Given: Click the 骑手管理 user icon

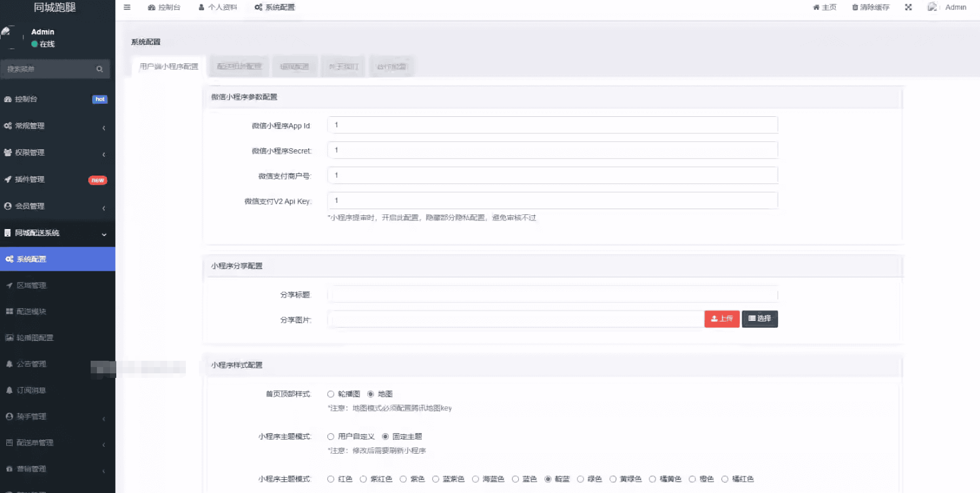Looking at the screenshot, I should [x=9, y=417].
